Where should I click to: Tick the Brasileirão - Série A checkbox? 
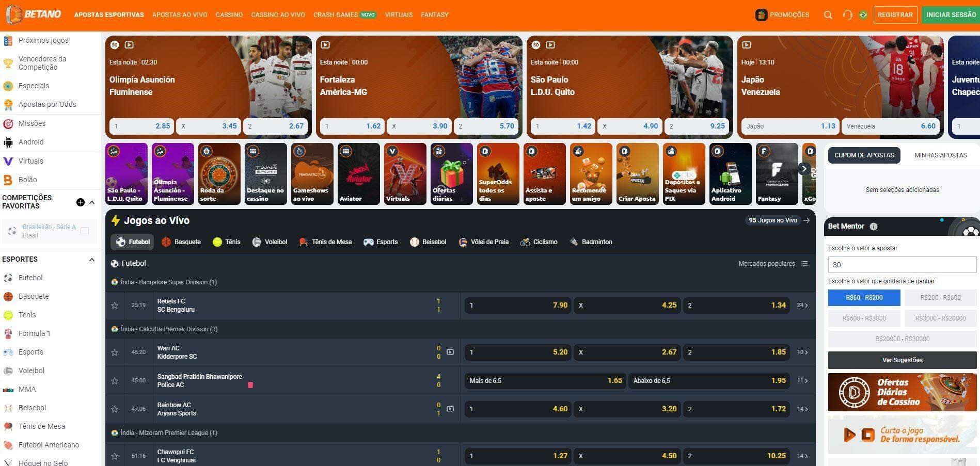(x=85, y=231)
